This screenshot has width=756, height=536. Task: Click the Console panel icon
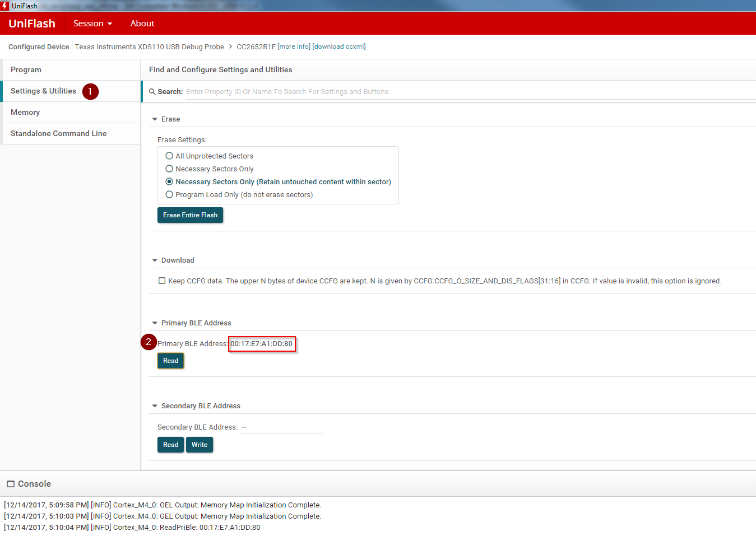coord(11,484)
